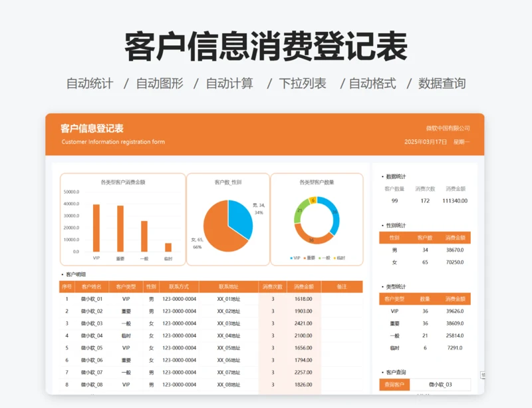Screen dimensions: 532x408
Task: Select the 自动格式 feature label
Action: [372, 83]
